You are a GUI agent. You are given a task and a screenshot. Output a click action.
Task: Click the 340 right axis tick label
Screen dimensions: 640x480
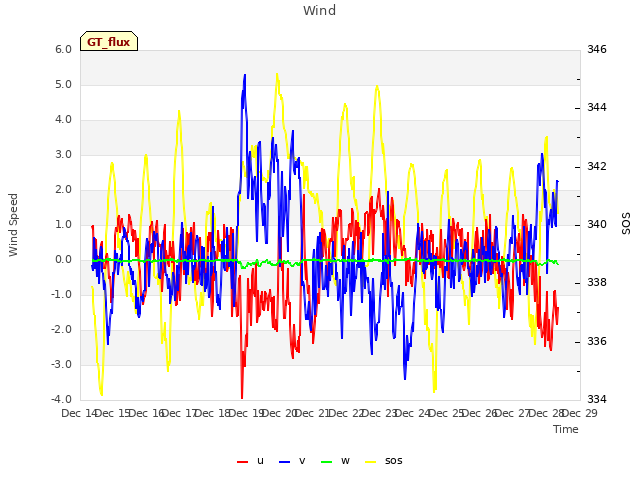coord(597,224)
